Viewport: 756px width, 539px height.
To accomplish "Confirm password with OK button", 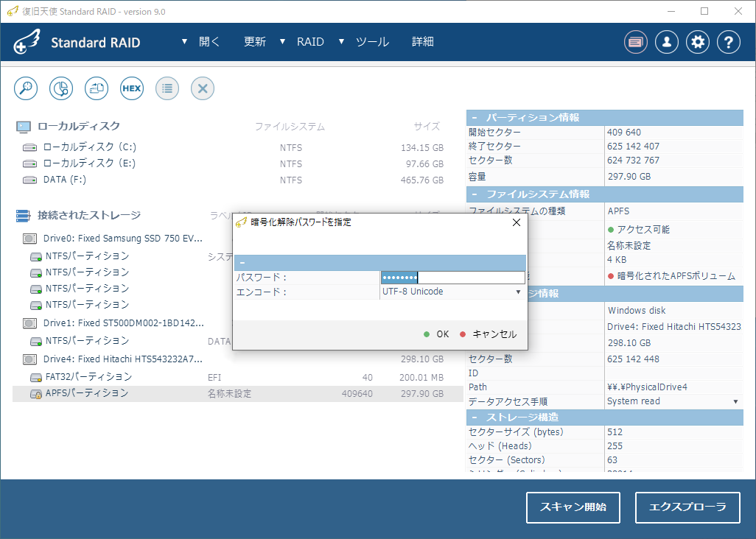I will (x=436, y=334).
